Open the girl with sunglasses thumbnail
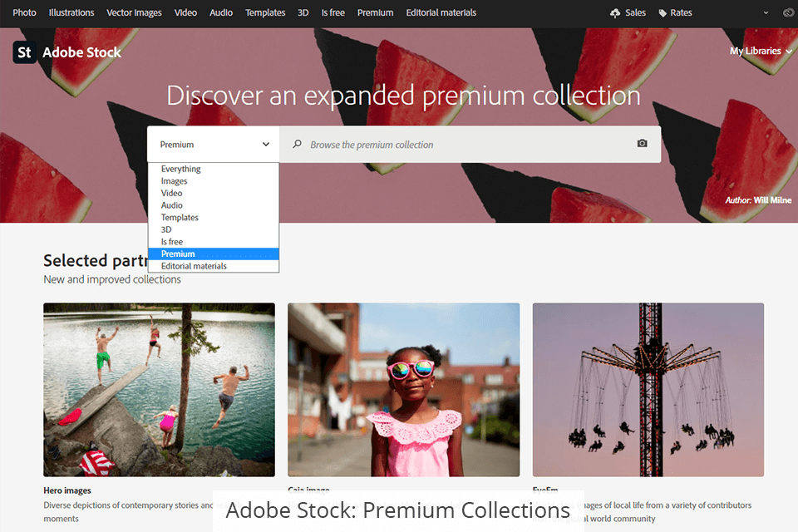Image resolution: width=798 pixels, height=532 pixels. tap(404, 390)
